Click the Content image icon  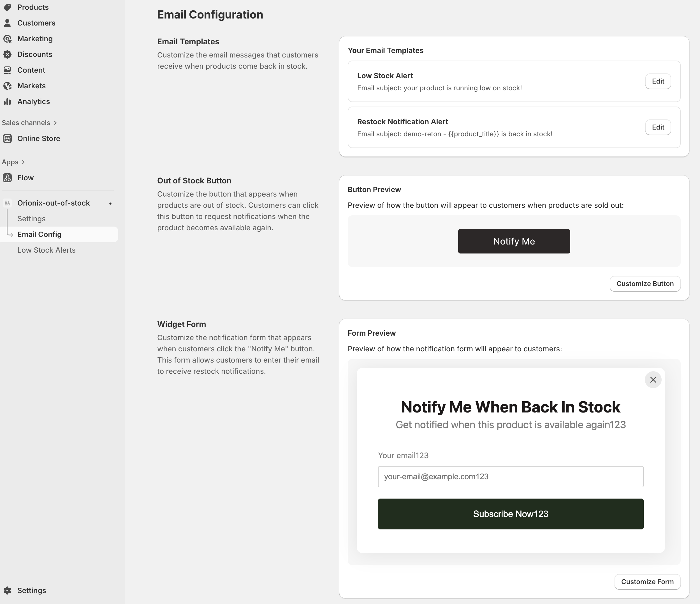click(8, 70)
